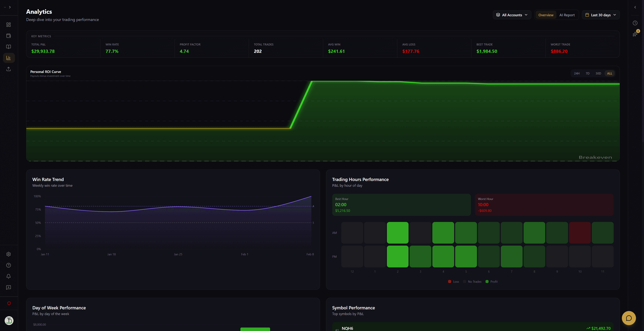The height and width of the screenshot is (331, 644).
Task: Switch the ROI curve to 7D view
Action: [587, 73]
